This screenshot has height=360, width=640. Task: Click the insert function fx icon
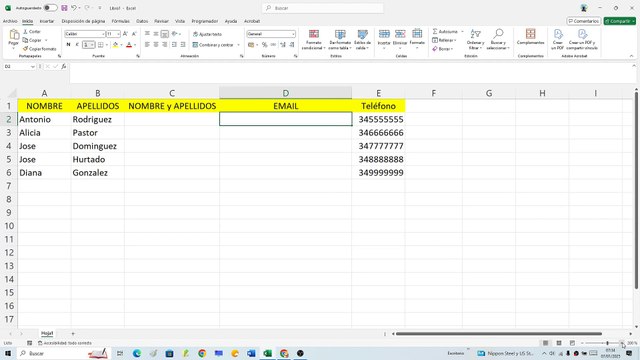(x=64, y=66)
